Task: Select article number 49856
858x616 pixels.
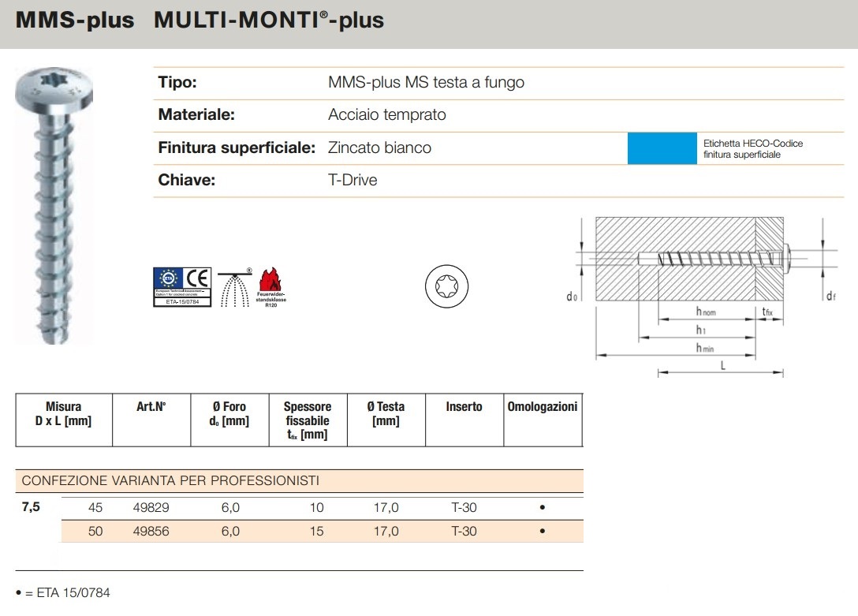Action: coord(151,531)
